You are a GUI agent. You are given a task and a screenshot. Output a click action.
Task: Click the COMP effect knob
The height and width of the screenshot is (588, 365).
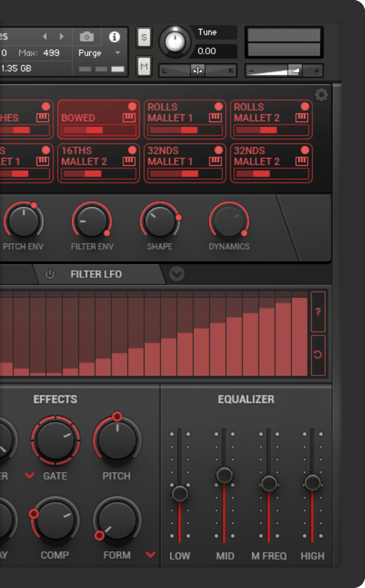click(55, 521)
